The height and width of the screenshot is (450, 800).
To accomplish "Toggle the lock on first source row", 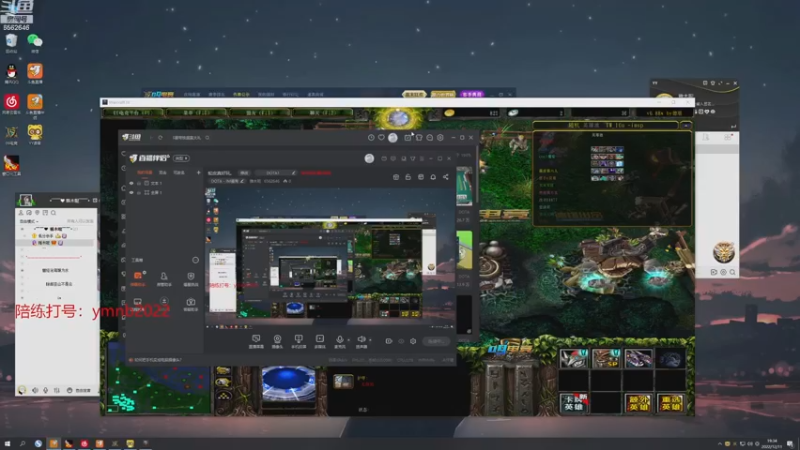I will click(x=139, y=183).
